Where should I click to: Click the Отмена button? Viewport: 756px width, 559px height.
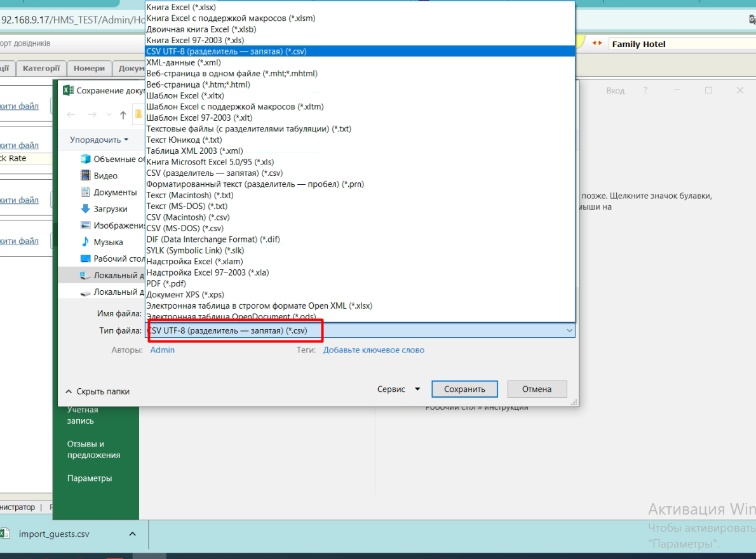click(x=536, y=389)
